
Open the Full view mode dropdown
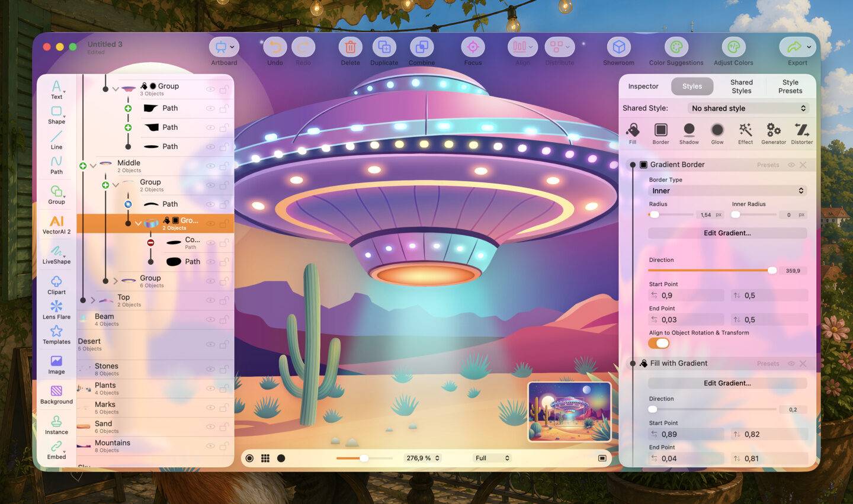[x=492, y=458]
